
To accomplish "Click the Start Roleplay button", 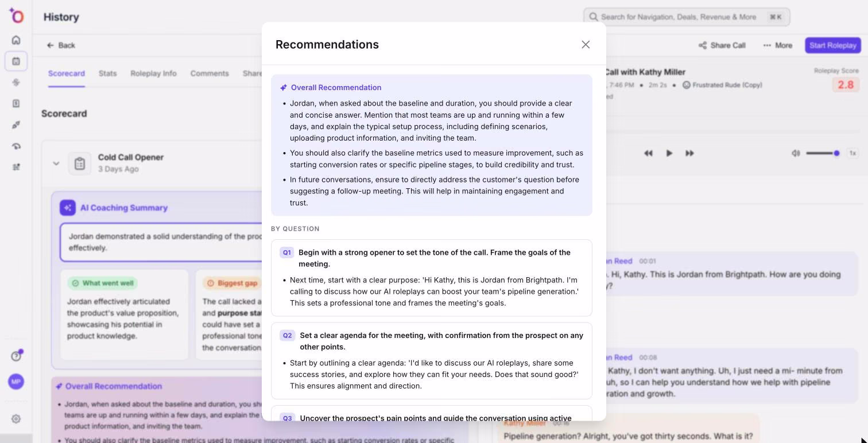I will (x=832, y=45).
